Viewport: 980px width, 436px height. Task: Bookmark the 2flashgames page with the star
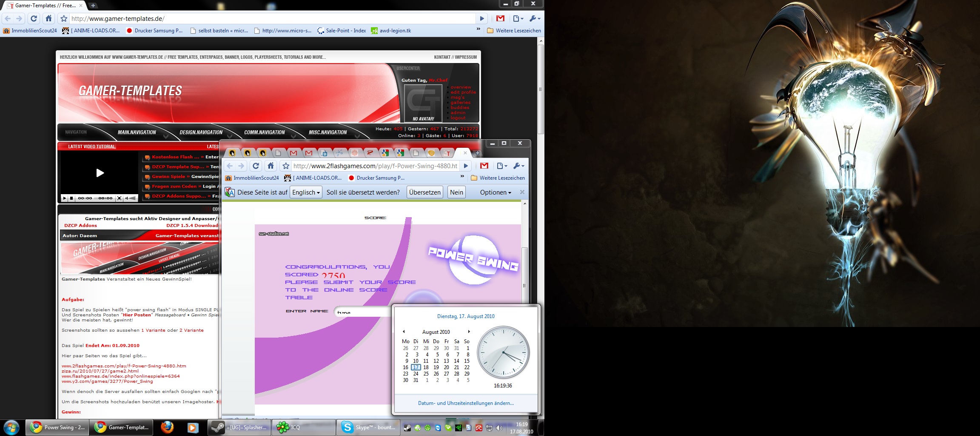[x=286, y=166]
